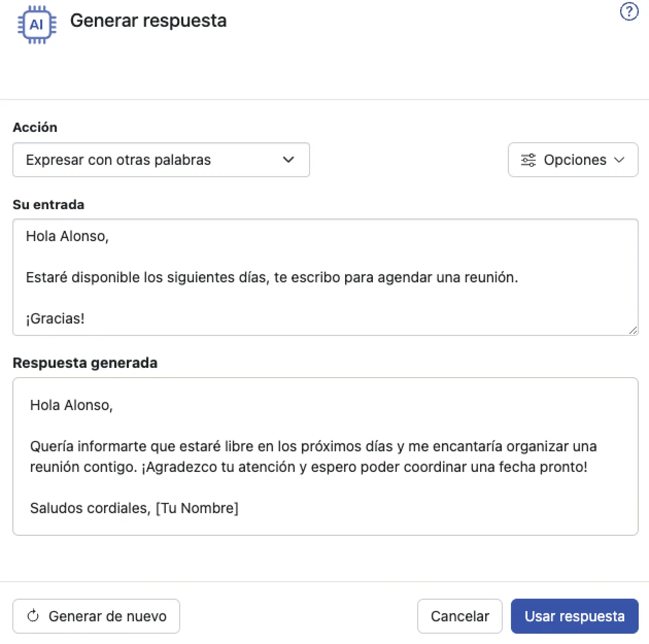This screenshot has height=644, width=649.
Task: Click the chevron icon next to Opciones
Action: click(x=621, y=160)
